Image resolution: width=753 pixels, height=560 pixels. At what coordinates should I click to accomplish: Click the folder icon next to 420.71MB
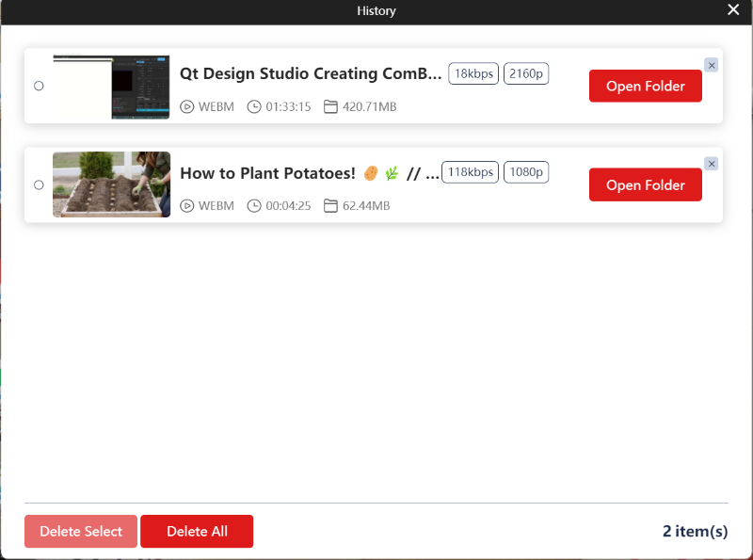330,106
